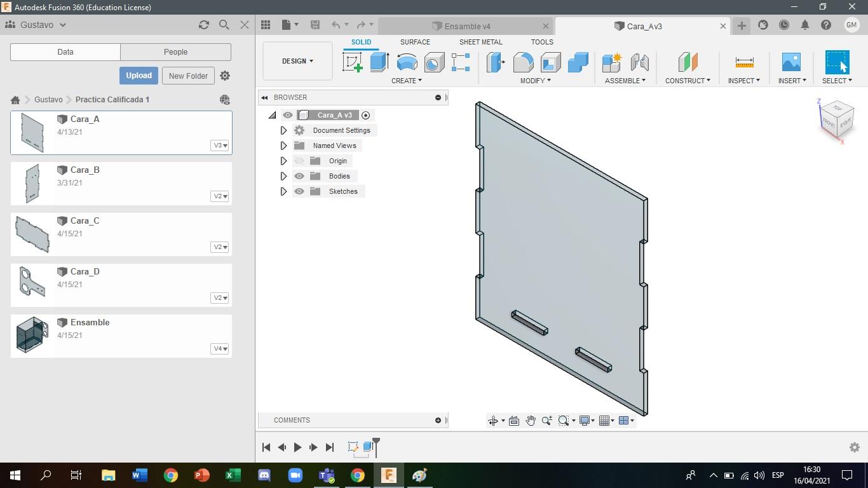Toggle visibility of Cara_A v3 component
The image size is (868, 488).
pyautogui.click(x=288, y=115)
